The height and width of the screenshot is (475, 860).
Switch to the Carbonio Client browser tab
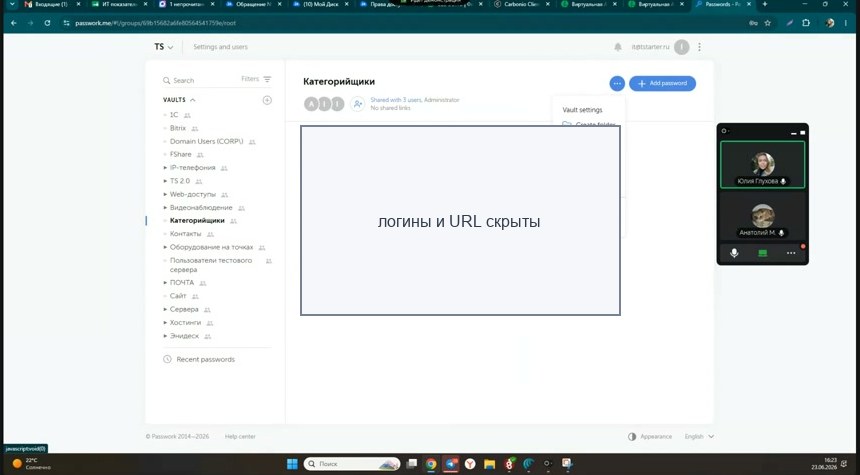pos(522,4)
